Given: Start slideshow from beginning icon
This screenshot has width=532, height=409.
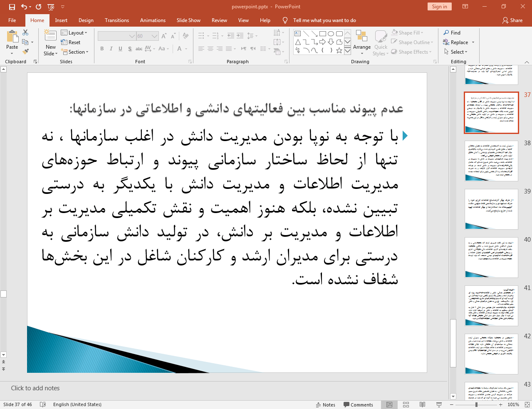Looking at the screenshot, I should (x=51, y=7).
